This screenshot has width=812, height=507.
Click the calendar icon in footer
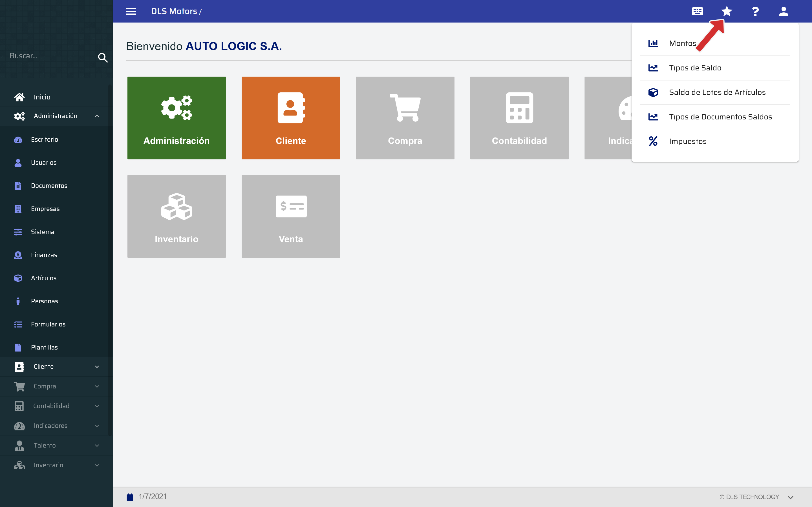(x=130, y=497)
